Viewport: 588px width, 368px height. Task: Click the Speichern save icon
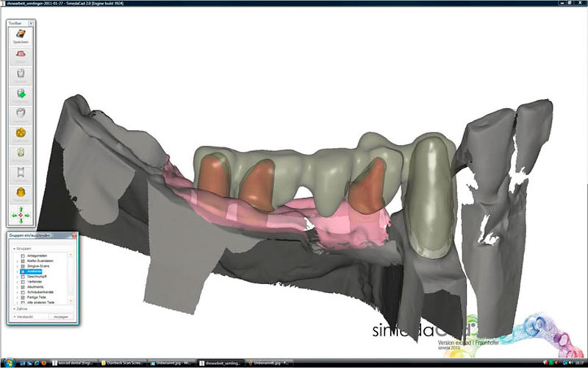tap(21, 35)
